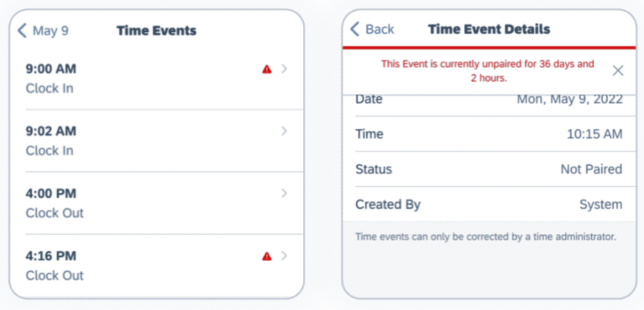
Task: Select the 4:16 PM Clock Out entry
Action: click(x=139, y=265)
